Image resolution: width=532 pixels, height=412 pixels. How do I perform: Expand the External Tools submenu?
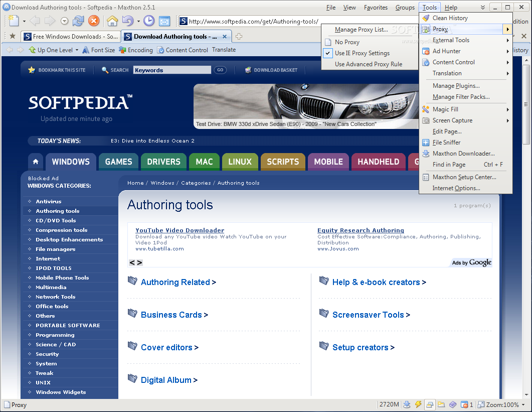point(465,40)
